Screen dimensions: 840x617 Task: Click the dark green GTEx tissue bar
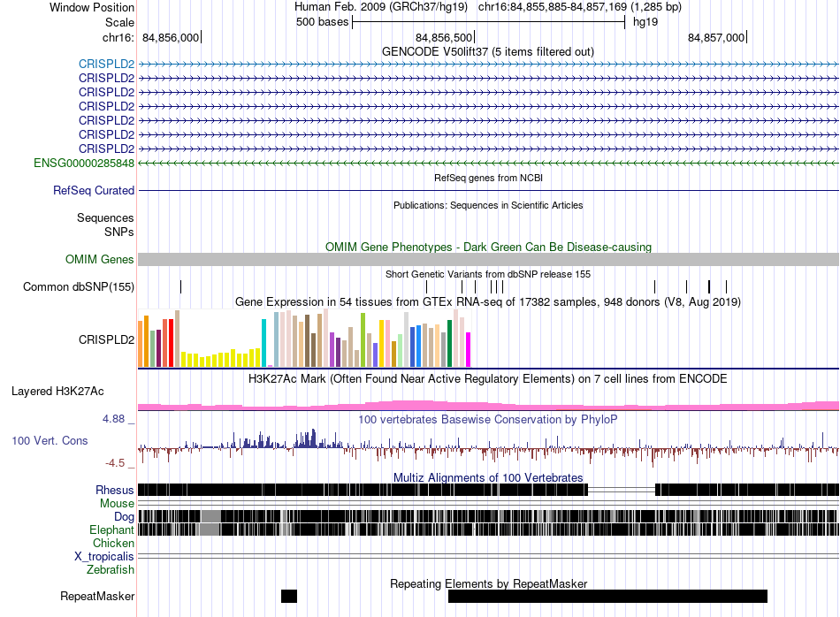449,343
